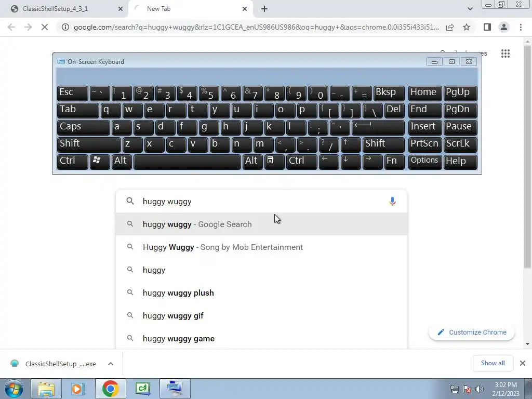
Task: Go forward using the forward arrow
Action: 28,27
